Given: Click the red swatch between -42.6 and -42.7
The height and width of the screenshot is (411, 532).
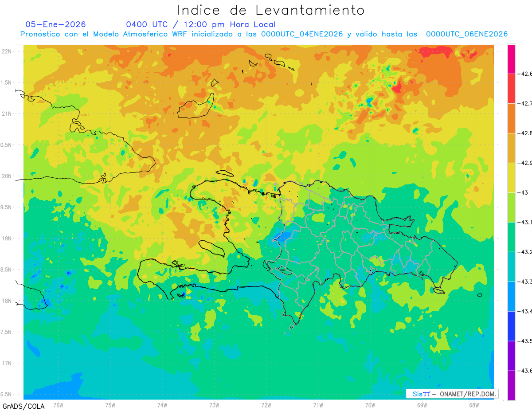Looking at the screenshot, I should pyautogui.click(x=511, y=89).
